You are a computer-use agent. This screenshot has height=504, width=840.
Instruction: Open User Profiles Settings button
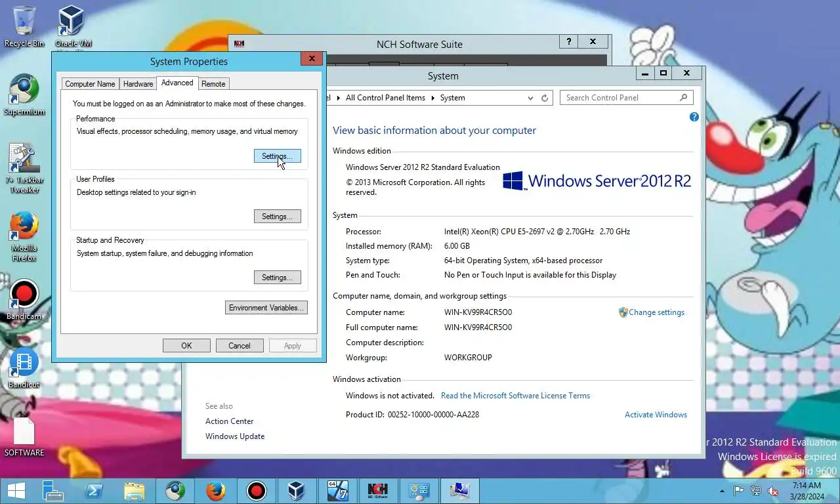pyautogui.click(x=277, y=217)
